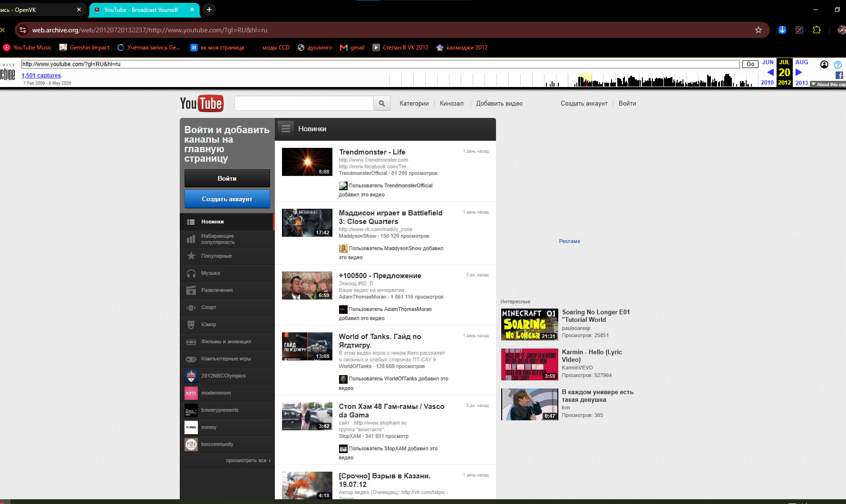Open Karmin - Hello lyric video thumbnail
Screen dimensions: 846x504
(530, 365)
